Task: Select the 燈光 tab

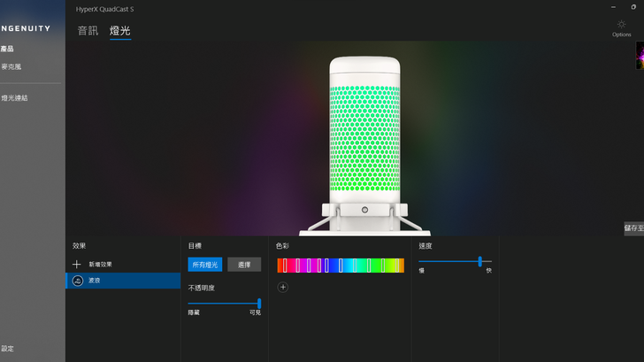Action: [119, 31]
